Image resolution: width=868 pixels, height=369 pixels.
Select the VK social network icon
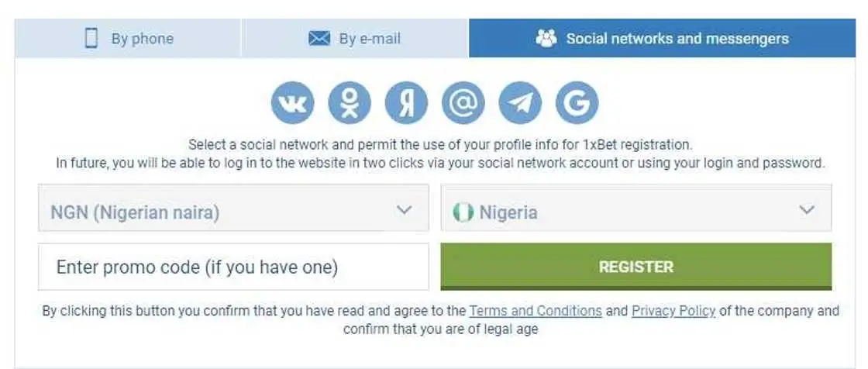(292, 102)
